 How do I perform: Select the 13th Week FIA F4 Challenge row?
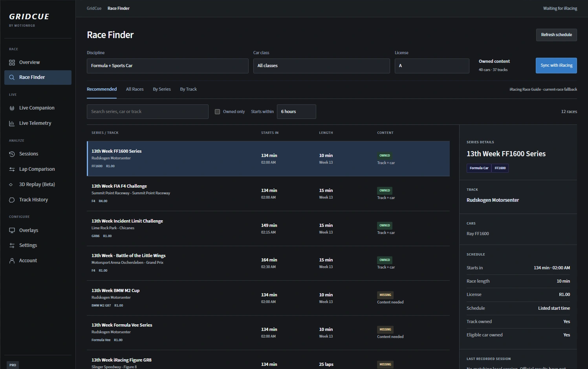coord(268,194)
